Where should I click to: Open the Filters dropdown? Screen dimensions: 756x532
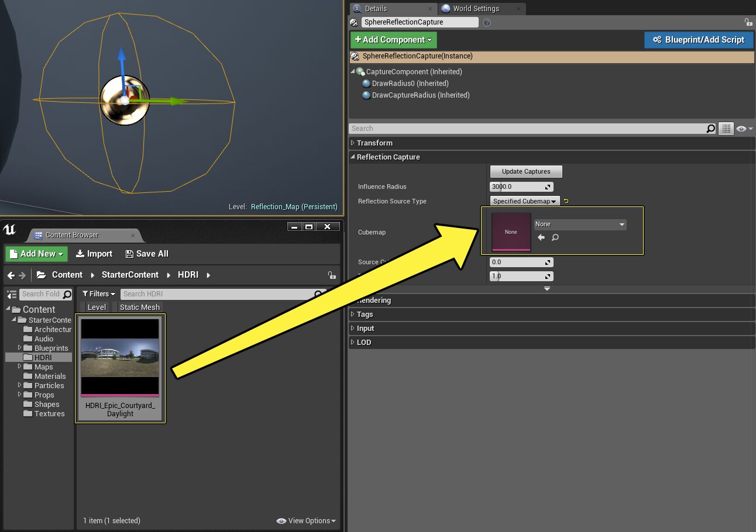coord(99,294)
